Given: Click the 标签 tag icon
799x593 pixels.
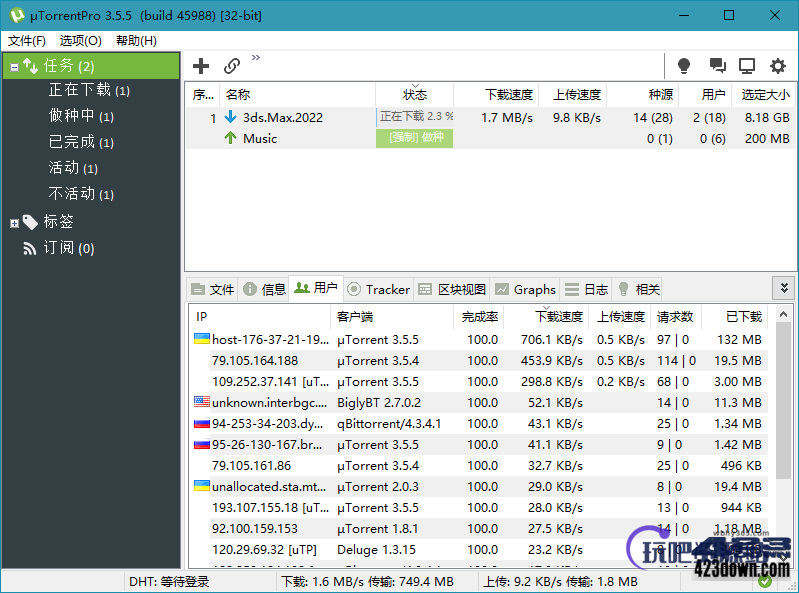Looking at the screenshot, I should [30, 222].
